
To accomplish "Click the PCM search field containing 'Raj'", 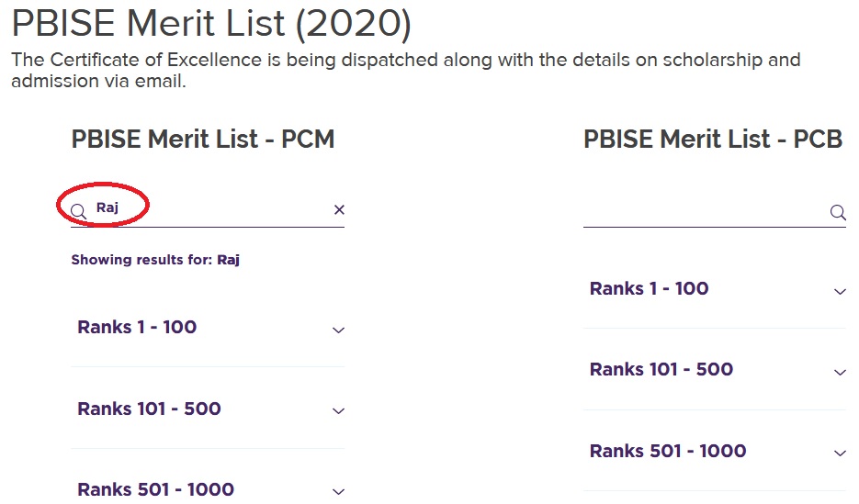I will pos(211,209).
